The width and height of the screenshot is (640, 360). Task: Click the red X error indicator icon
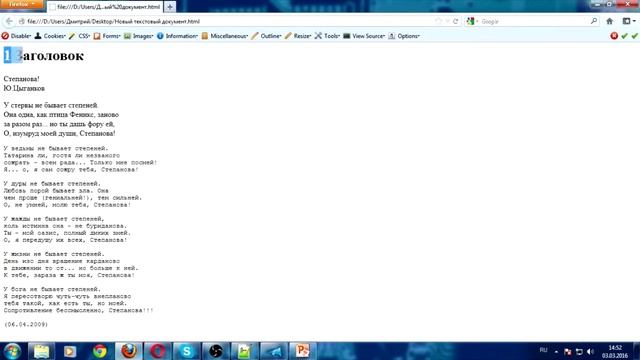[614, 36]
